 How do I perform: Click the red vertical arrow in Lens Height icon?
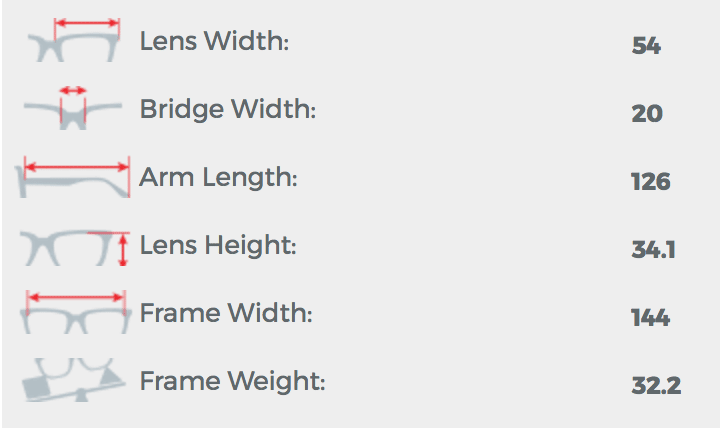(123, 250)
